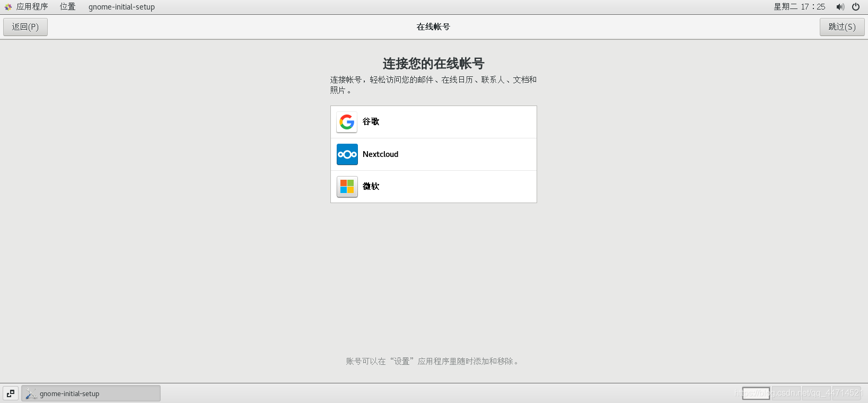Screen dimensions: 868x403
Task: Open gnome-initial-setup app menu in top bar
Action: point(121,7)
